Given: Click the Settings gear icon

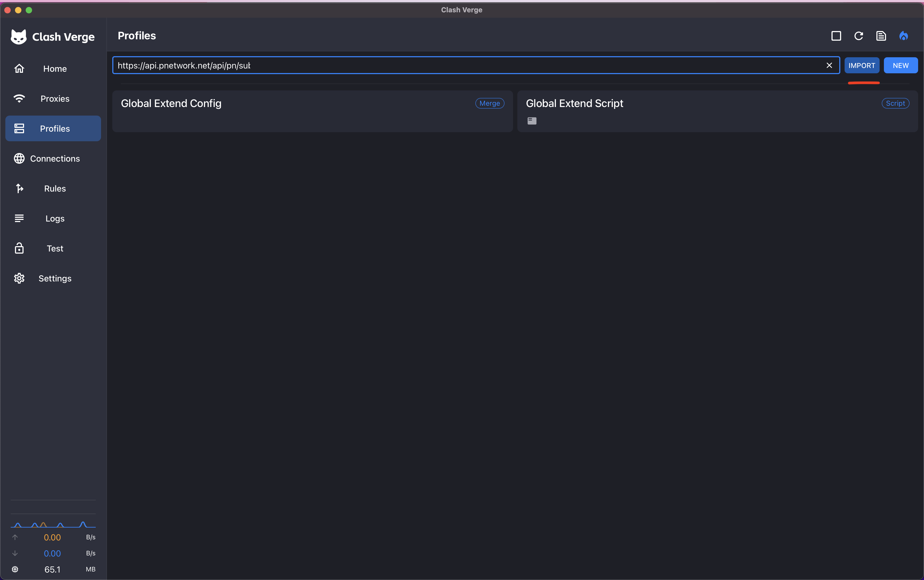Looking at the screenshot, I should (x=19, y=278).
